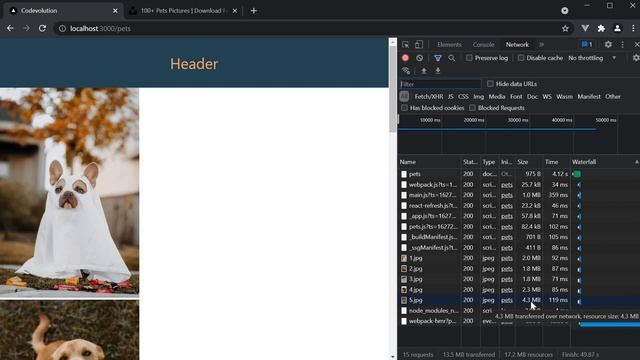The image size is (640, 360).
Task: Filter requests by Other
Action: point(613,97)
